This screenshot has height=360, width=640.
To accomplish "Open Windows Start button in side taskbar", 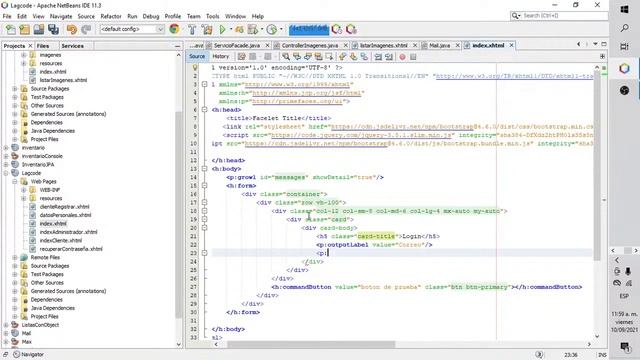I will click(624, 9).
